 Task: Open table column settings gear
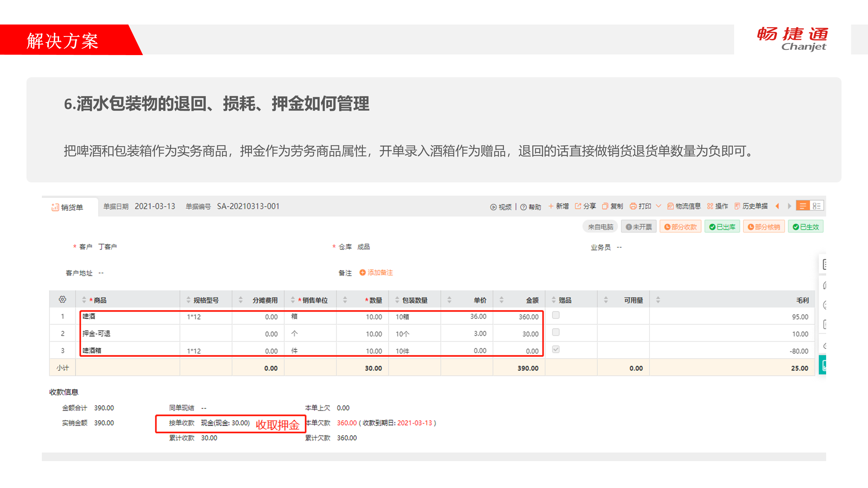coord(62,299)
